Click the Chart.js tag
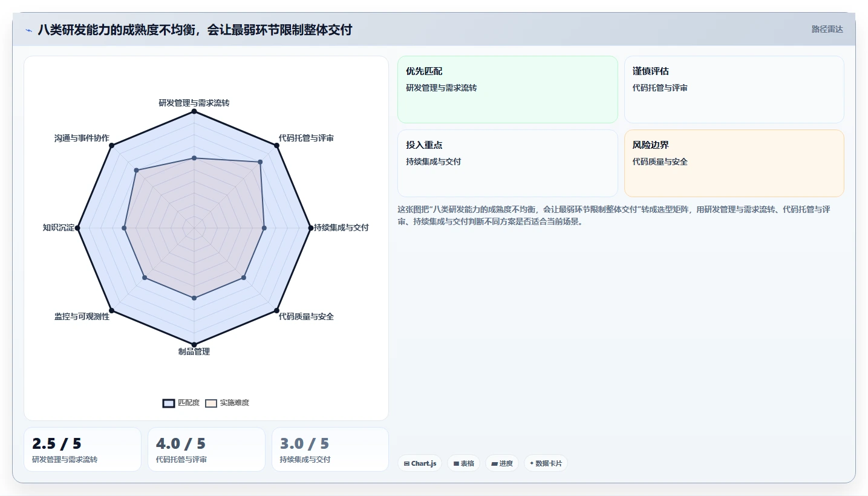 tap(420, 463)
